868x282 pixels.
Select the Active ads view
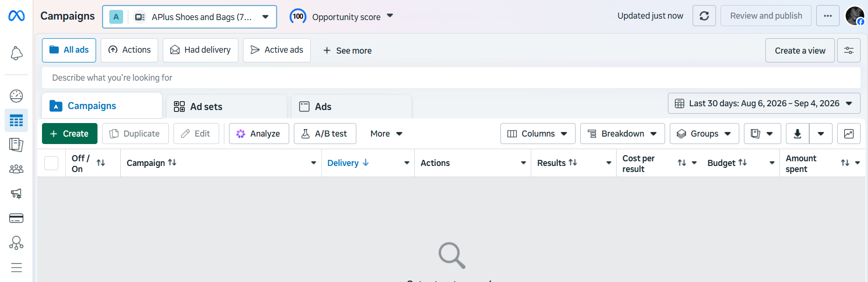click(277, 50)
